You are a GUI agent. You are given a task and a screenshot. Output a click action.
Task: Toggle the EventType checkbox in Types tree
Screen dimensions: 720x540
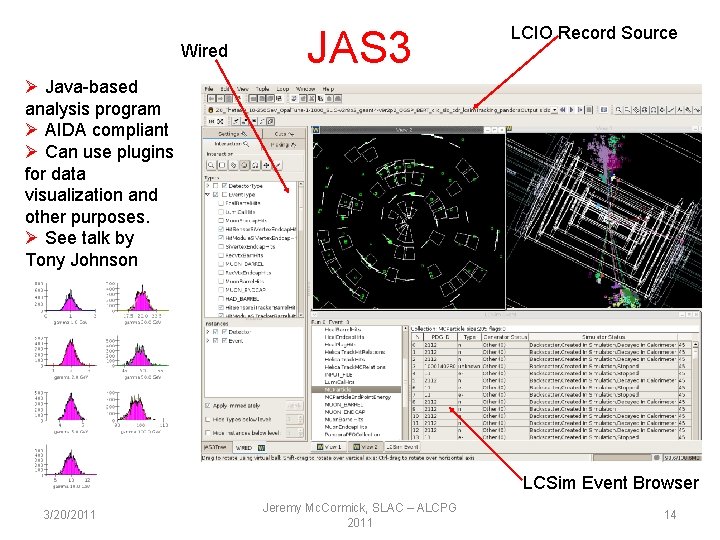225,194
